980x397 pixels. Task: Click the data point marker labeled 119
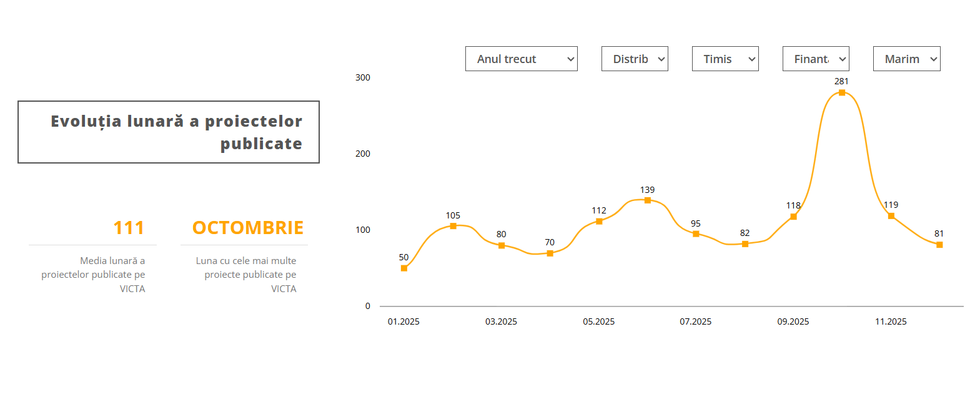click(891, 216)
